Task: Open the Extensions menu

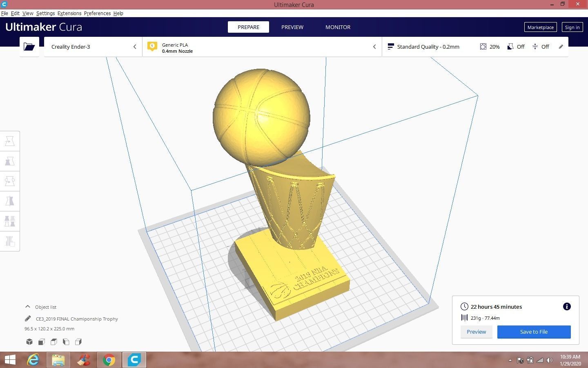Action: point(69,13)
